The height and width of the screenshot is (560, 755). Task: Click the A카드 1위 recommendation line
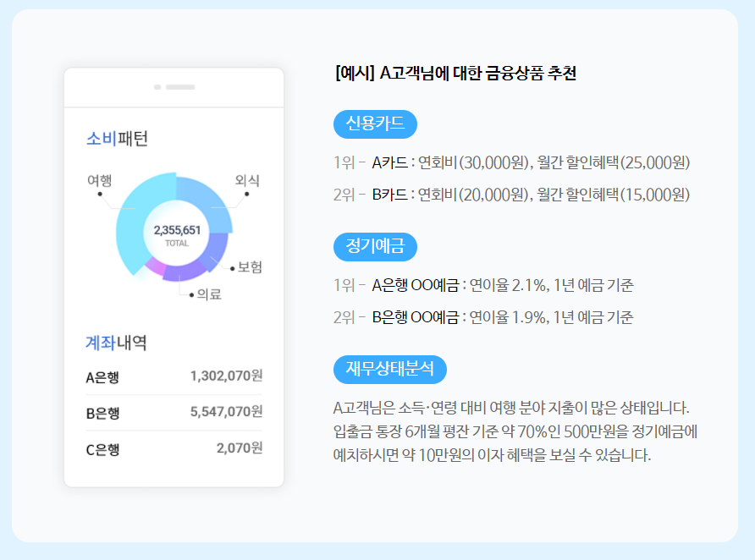click(x=512, y=162)
